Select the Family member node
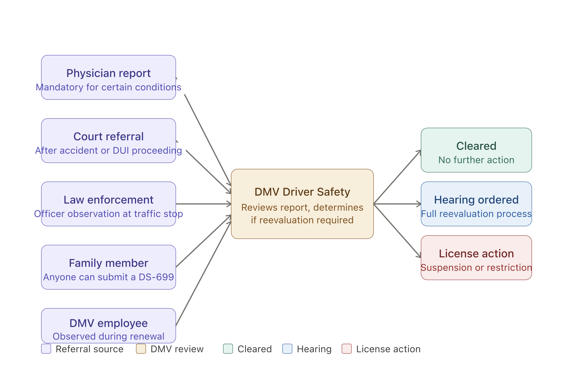Screen dimensions: 588x388 pos(108,267)
